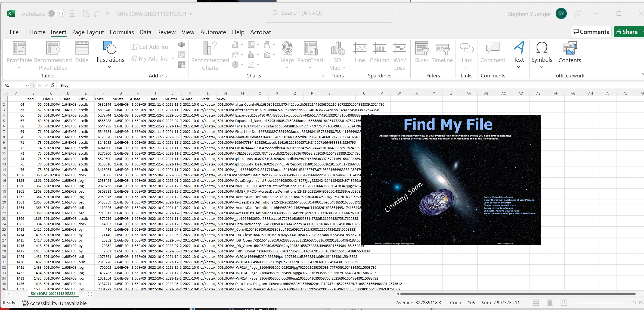
Task: Switch to the Formulas ribbon tab
Action: 122,32
